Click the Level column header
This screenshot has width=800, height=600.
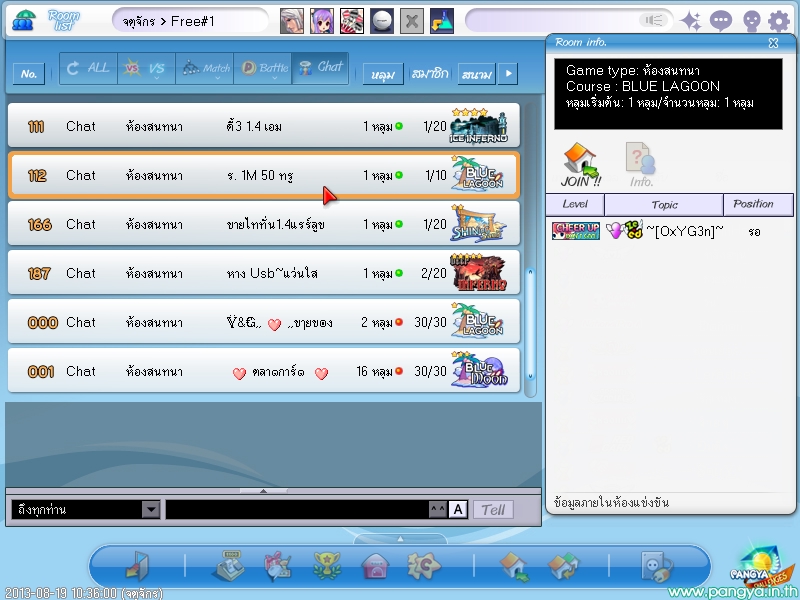(x=575, y=205)
